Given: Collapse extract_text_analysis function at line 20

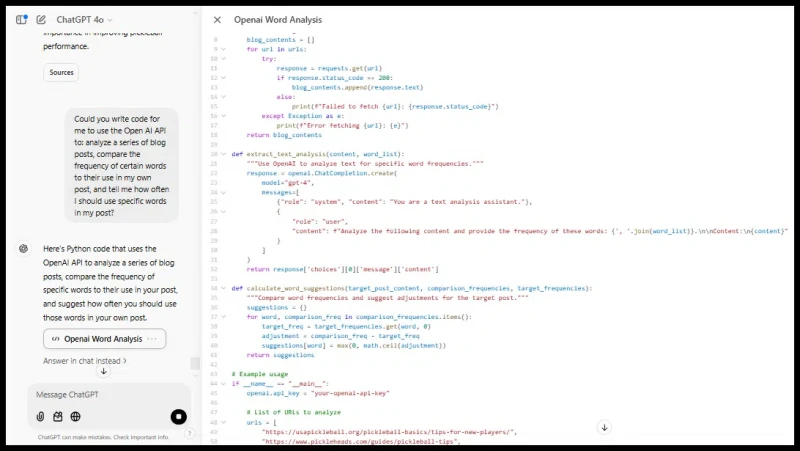Looking at the screenshot, I should click(223, 154).
